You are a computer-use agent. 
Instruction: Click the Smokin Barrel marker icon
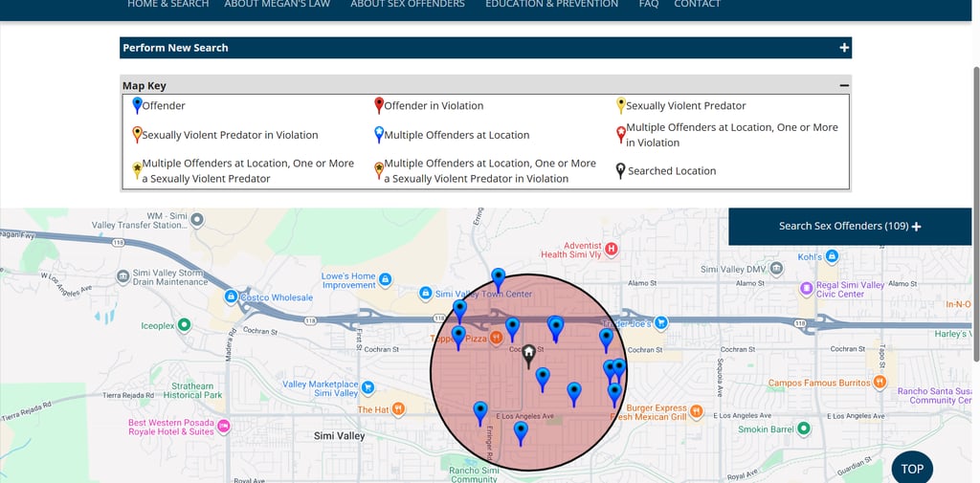[804, 429]
